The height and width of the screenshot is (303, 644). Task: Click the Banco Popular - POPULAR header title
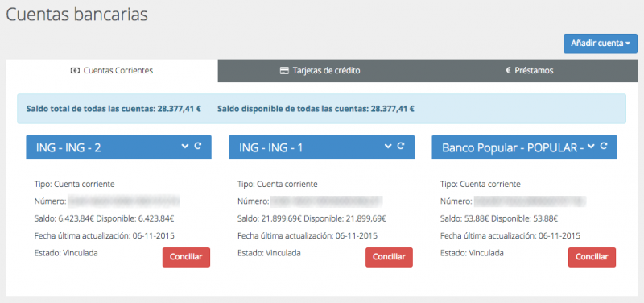[513, 148]
